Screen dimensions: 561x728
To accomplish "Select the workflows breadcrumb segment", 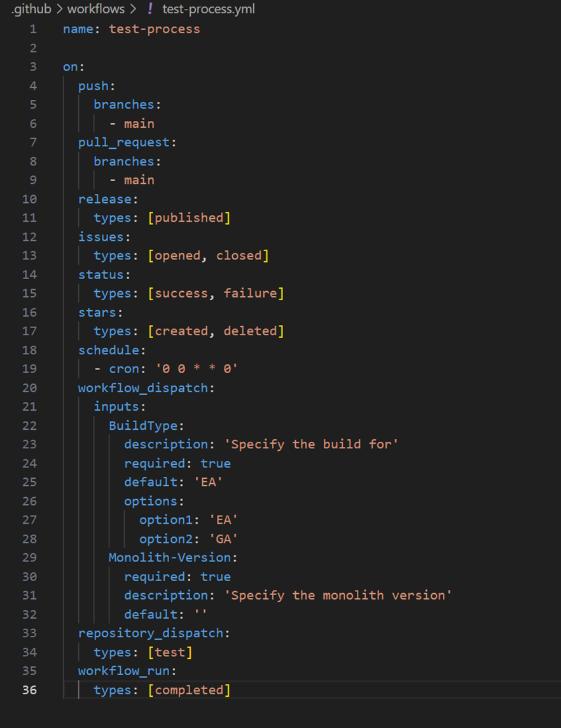I will tap(96, 9).
